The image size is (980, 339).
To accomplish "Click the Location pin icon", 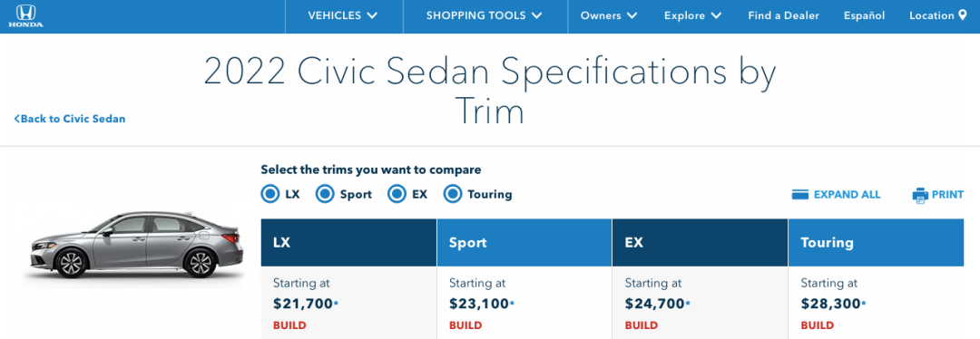I will click(x=963, y=15).
